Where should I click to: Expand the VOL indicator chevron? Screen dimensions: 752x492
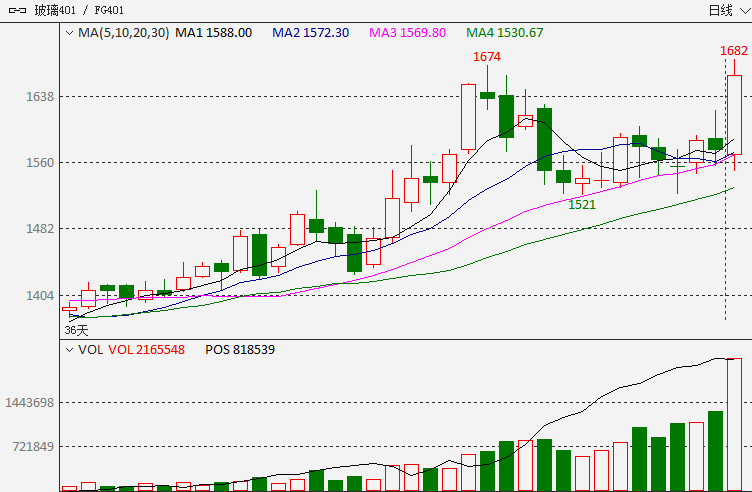69,350
